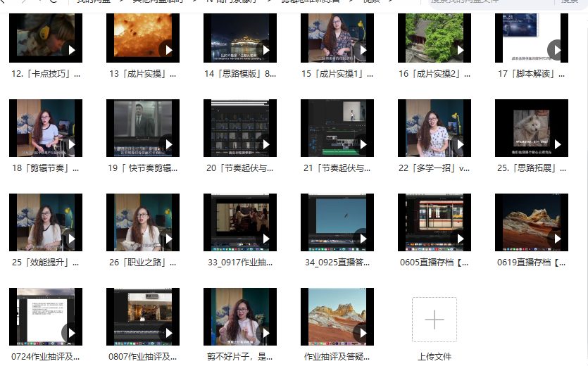The width and height of the screenshot is (588, 366).
Task: Click the plus icon to upload a file
Action: click(x=434, y=320)
